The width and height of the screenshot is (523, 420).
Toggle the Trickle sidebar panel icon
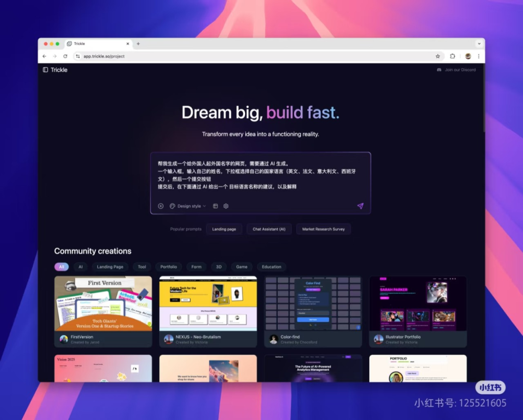click(45, 70)
